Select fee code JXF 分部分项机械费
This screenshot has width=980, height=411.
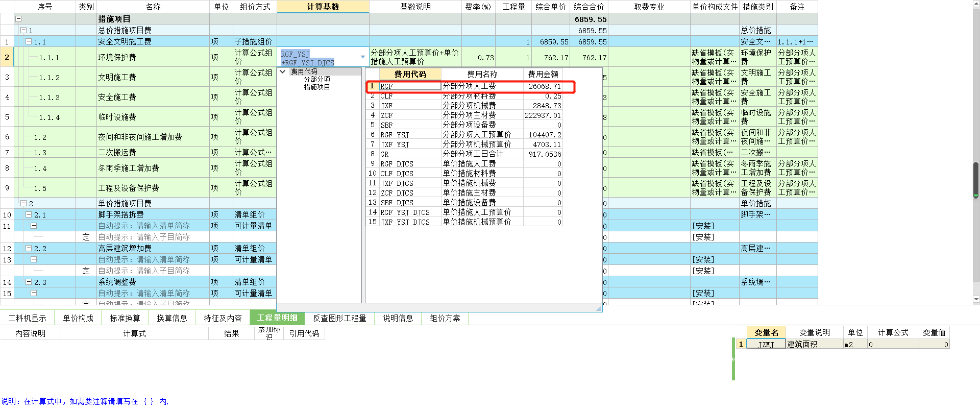click(x=464, y=106)
